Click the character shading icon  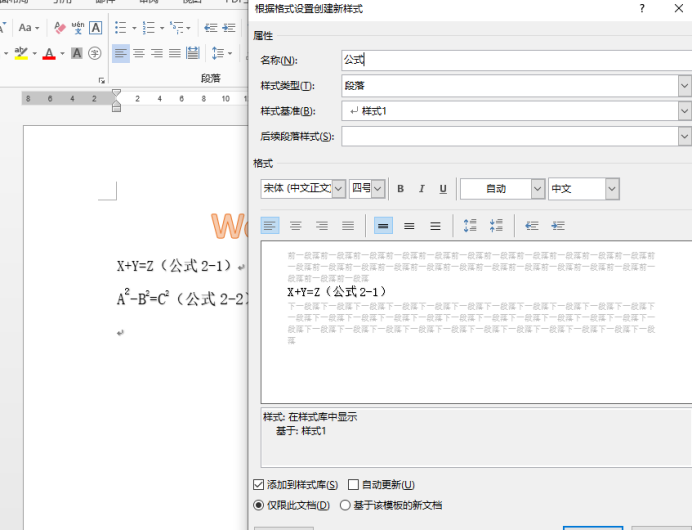tap(77, 53)
